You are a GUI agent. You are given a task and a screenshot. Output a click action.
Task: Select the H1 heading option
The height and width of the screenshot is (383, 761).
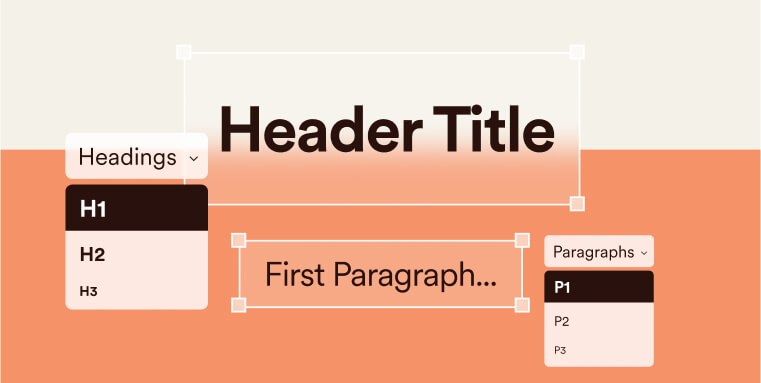click(x=136, y=208)
